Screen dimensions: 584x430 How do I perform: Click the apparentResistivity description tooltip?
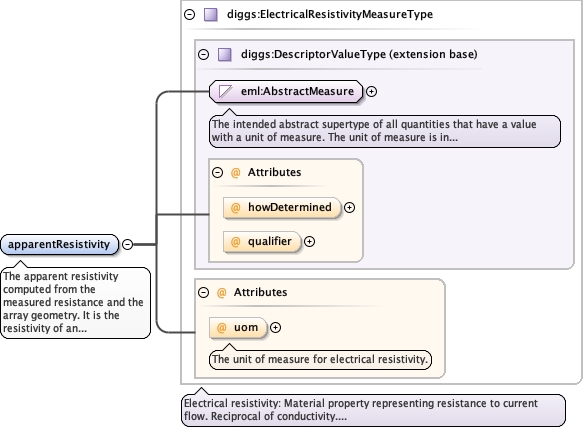click(x=76, y=302)
